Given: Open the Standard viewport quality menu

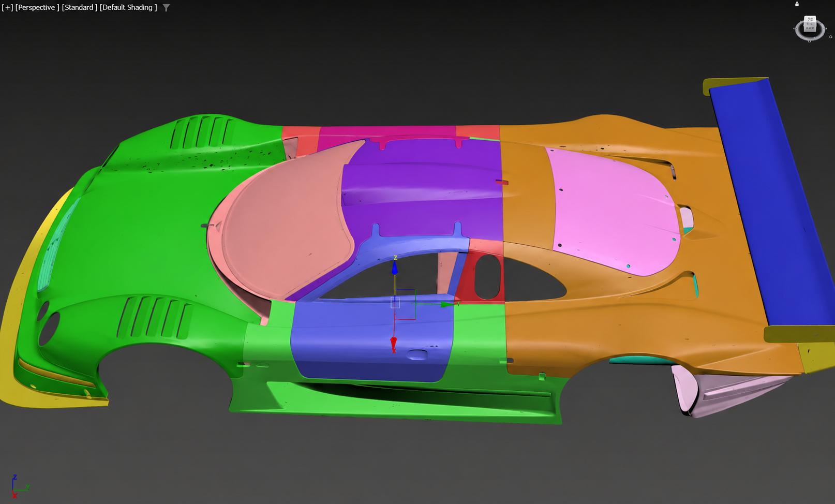Looking at the screenshot, I should [79, 7].
